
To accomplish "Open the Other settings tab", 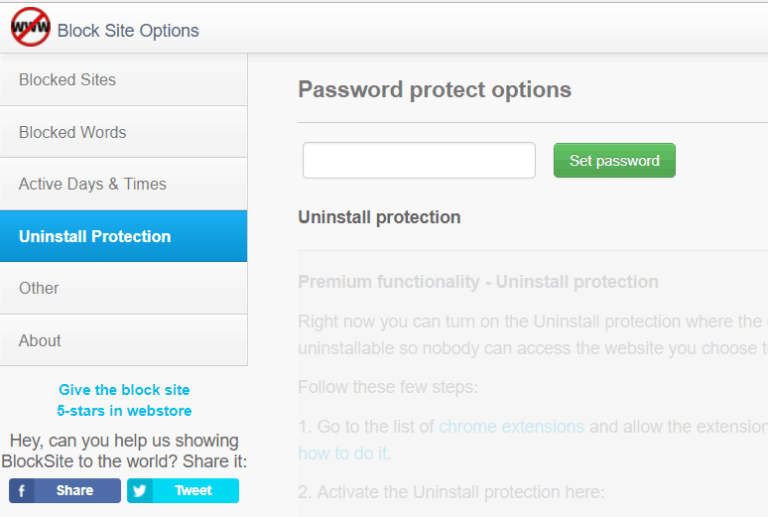I will click(123, 288).
